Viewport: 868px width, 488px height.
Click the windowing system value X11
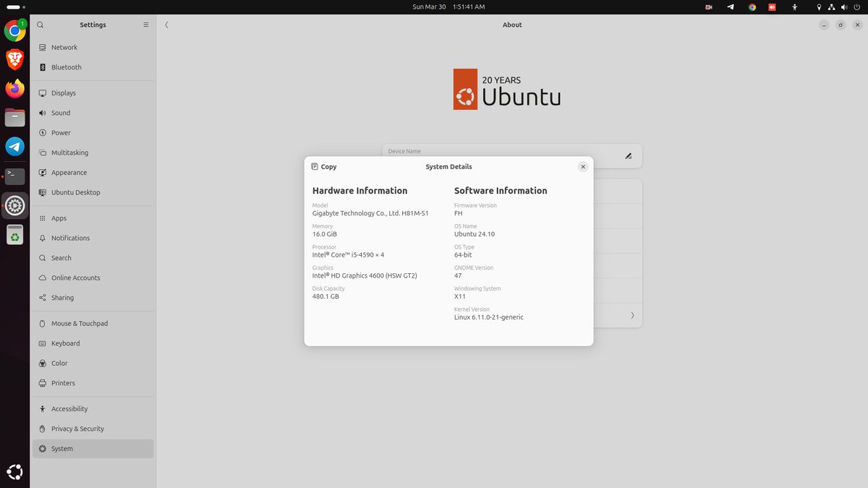pos(460,296)
